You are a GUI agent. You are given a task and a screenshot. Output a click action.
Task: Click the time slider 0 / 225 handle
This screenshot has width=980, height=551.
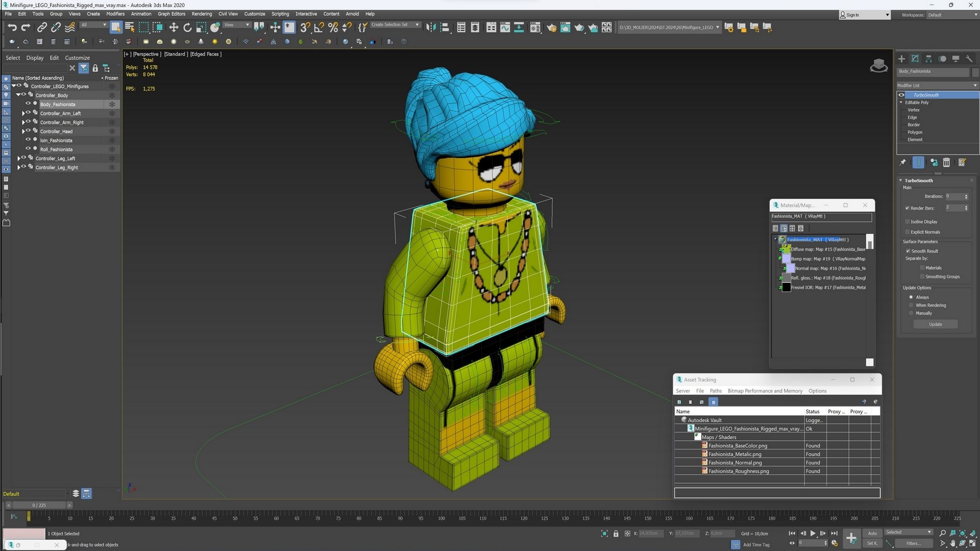[39, 505]
